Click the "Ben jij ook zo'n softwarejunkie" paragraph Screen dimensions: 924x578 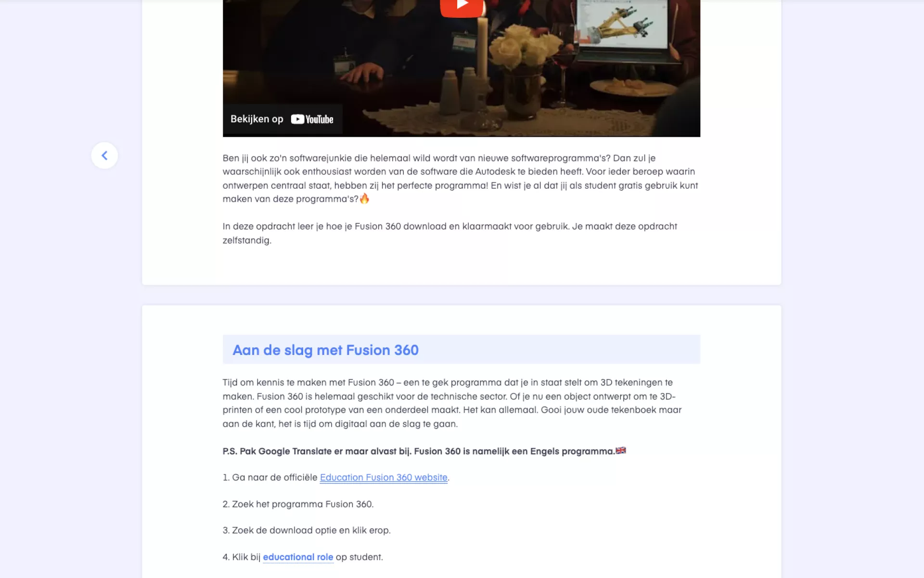461,178
